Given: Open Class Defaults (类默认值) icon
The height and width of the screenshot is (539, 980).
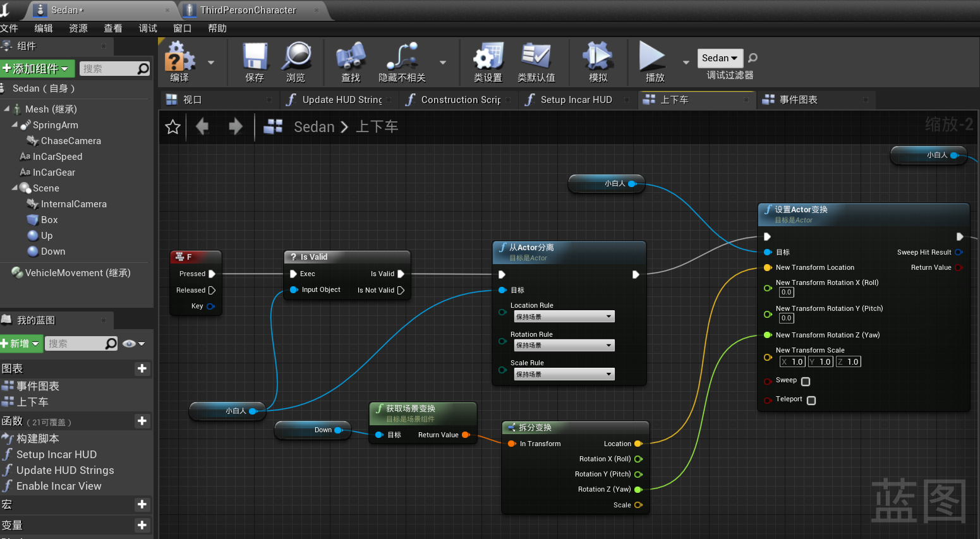Looking at the screenshot, I should coord(536,58).
